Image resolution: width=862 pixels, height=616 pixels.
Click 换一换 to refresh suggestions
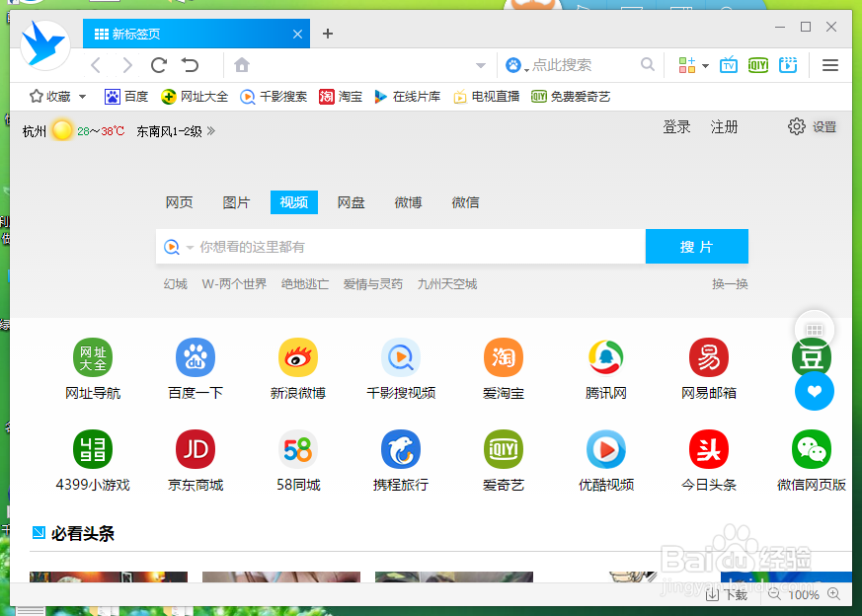tap(730, 284)
